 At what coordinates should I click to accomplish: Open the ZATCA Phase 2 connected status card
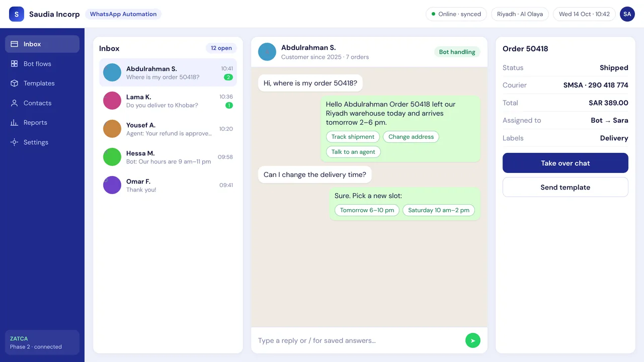tap(42, 342)
